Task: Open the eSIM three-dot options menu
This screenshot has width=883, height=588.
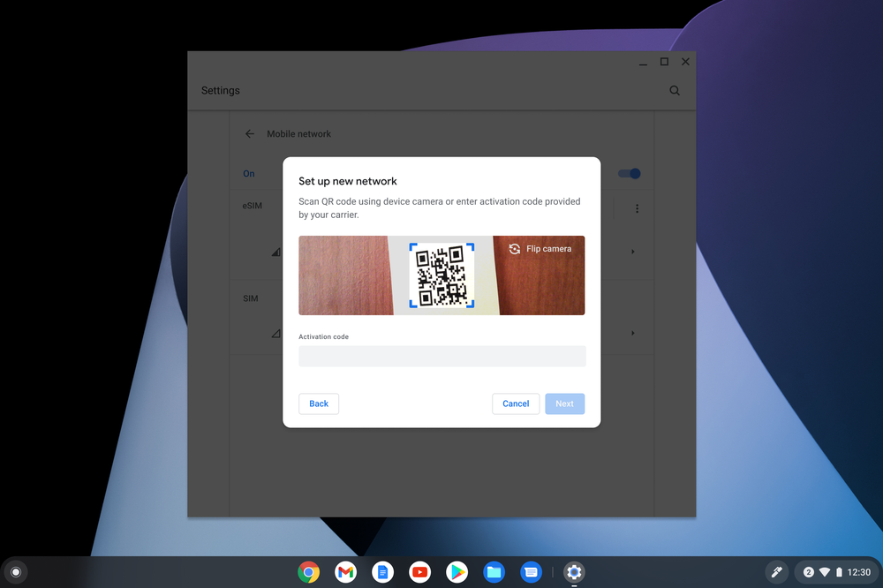Action: coord(638,208)
